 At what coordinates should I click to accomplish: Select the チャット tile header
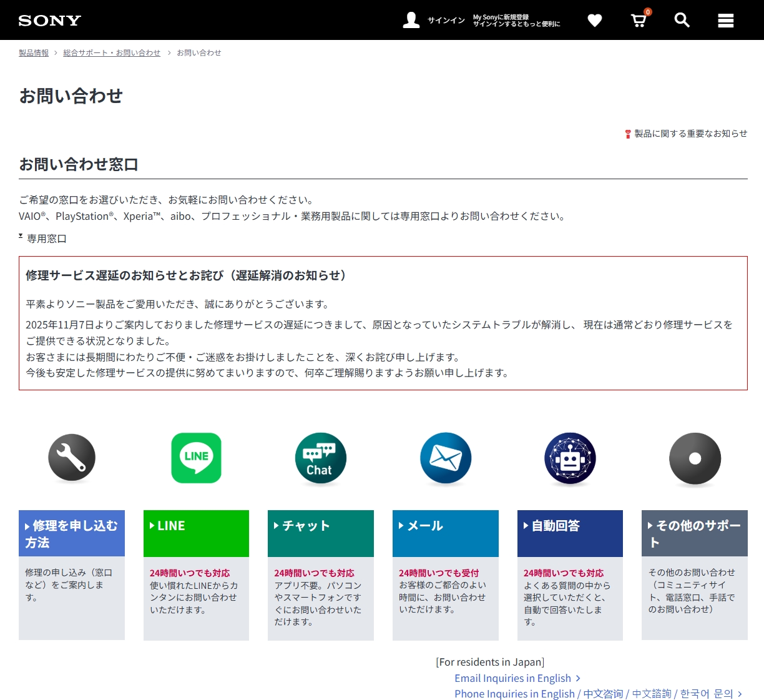pos(321,526)
